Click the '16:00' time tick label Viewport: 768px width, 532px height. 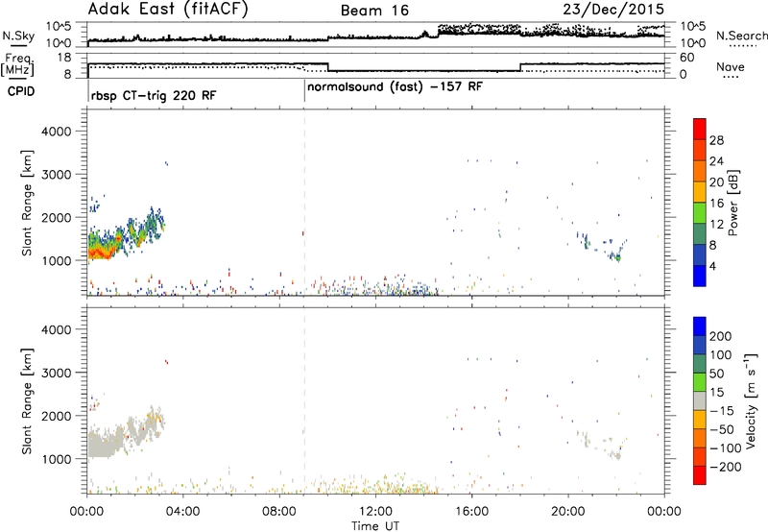(x=471, y=512)
